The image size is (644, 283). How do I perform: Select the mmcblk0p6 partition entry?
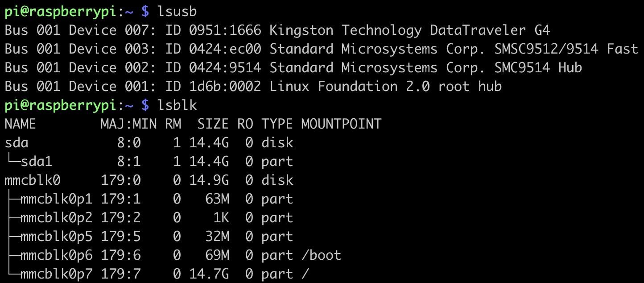(56, 255)
